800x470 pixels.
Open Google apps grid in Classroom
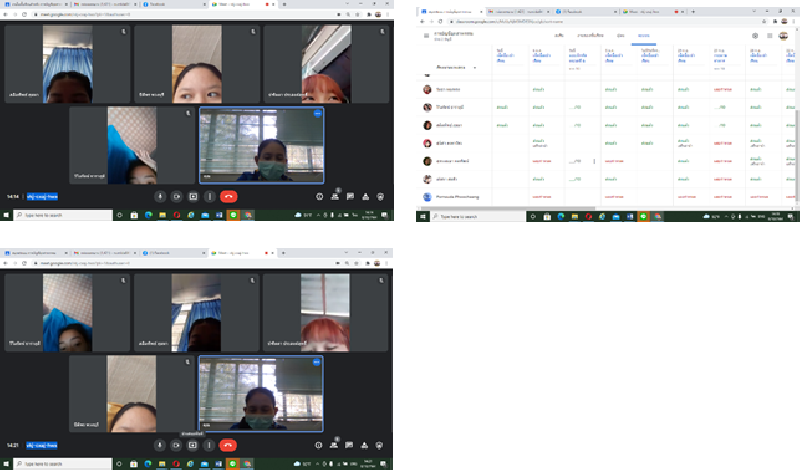[769, 35]
